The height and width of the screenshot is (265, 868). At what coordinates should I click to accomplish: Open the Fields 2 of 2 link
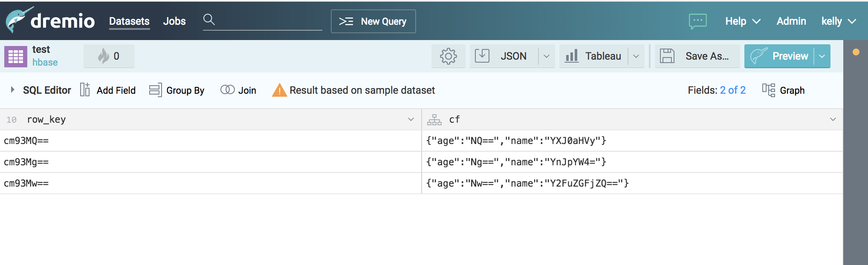click(732, 90)
